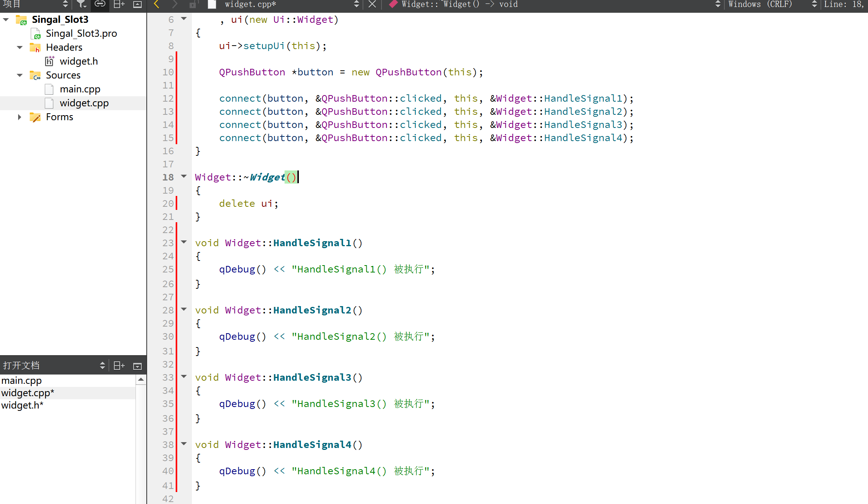The height and width of the screenshot is (504, 868).
Task: Select main.cpp in the project tree
Action: (80, 89)
